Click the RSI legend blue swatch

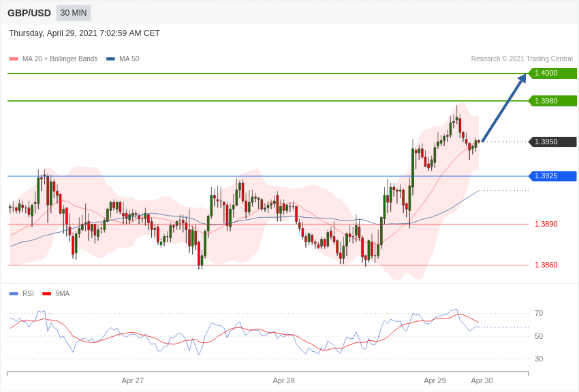point(14,294)
